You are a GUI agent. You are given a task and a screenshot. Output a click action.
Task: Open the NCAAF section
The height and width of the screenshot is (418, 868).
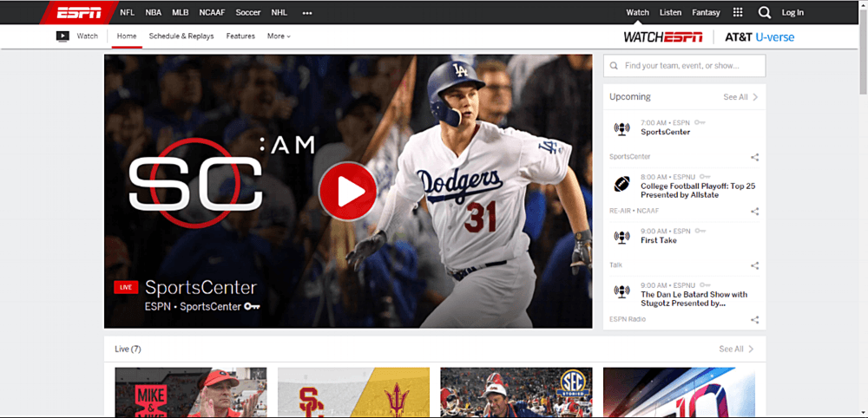[212, 12]
